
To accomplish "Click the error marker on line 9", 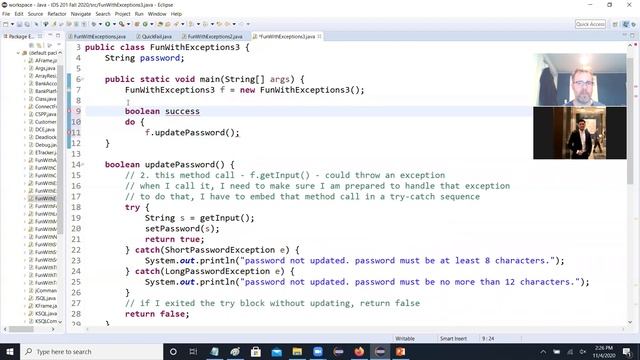I will click(x=69, y=111).
